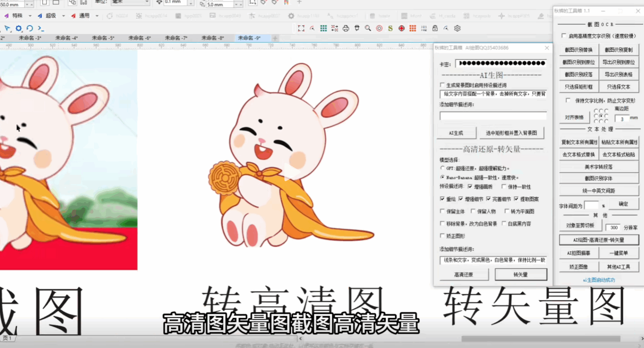
Task: Enable the 保持一致性 checkbox
Action: pos(504,187)
